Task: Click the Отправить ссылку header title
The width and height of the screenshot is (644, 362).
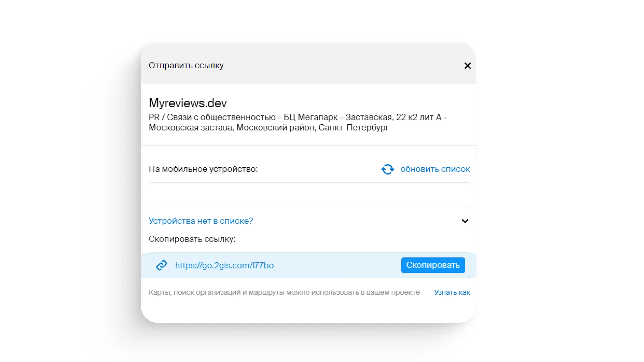Action: [x=186, y=66]
